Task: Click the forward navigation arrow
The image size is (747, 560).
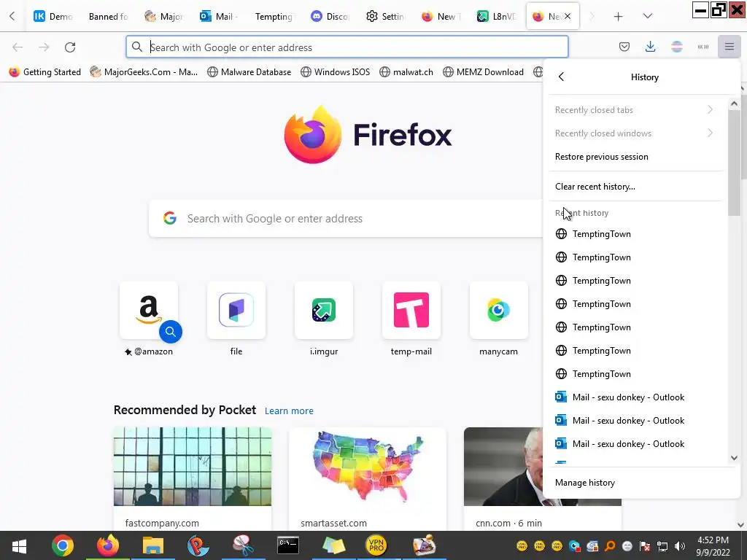Action: tap(44, 47)
